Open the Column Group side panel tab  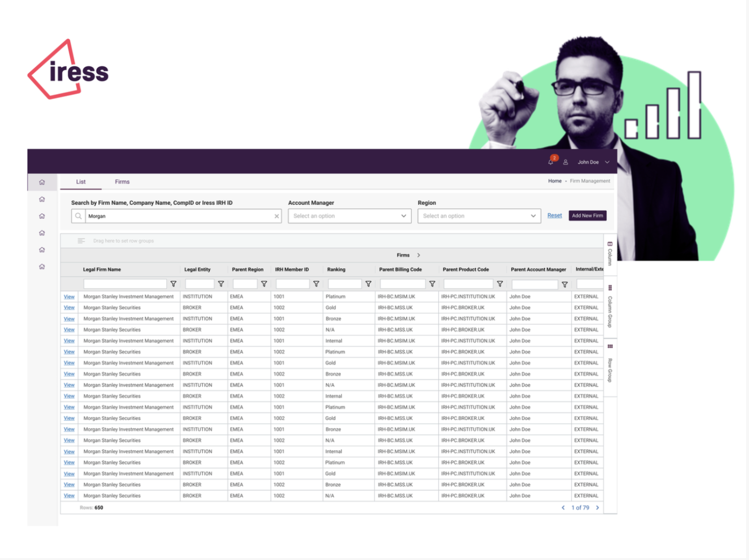[610, 306]
